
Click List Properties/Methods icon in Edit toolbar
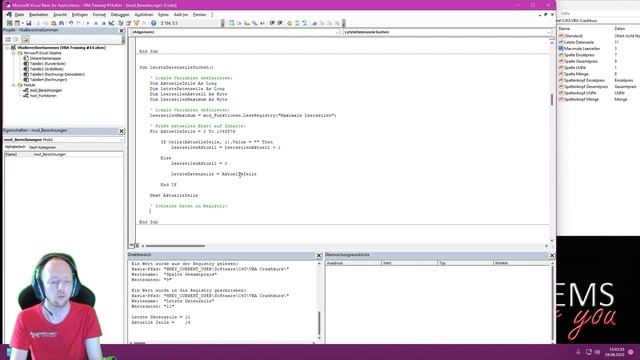coord(231,23)
